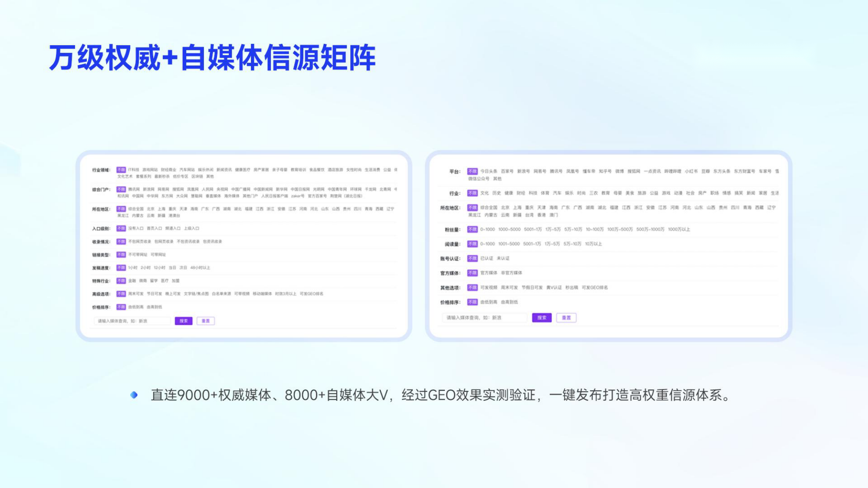Choose 没有入口 entry level
The image size is (868, 488).
(x=135, y=228)
